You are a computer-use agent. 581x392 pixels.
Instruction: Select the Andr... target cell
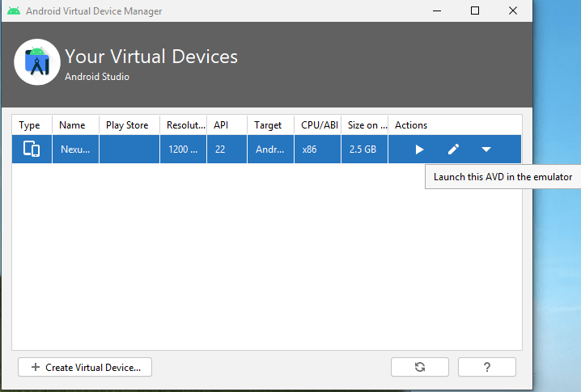[x=271, y=150]
